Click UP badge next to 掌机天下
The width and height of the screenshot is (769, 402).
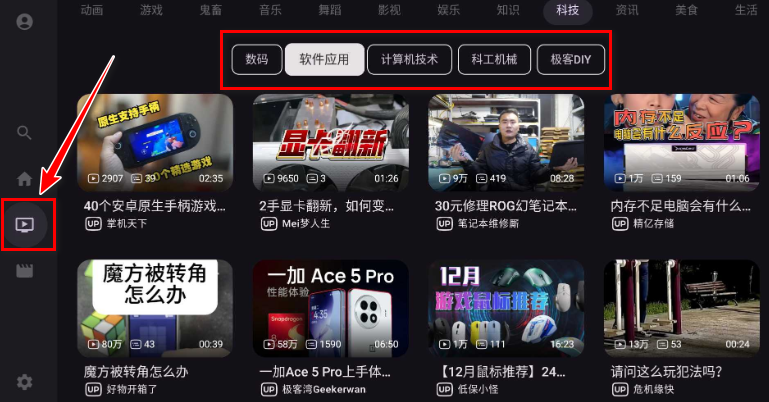pyautogui.click(x=93, y=224)
